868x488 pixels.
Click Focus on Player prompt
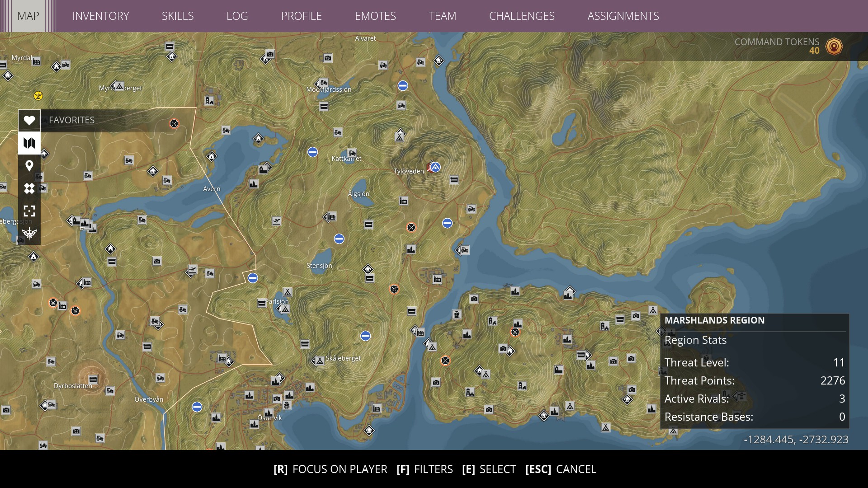click(x=330, y=469)
